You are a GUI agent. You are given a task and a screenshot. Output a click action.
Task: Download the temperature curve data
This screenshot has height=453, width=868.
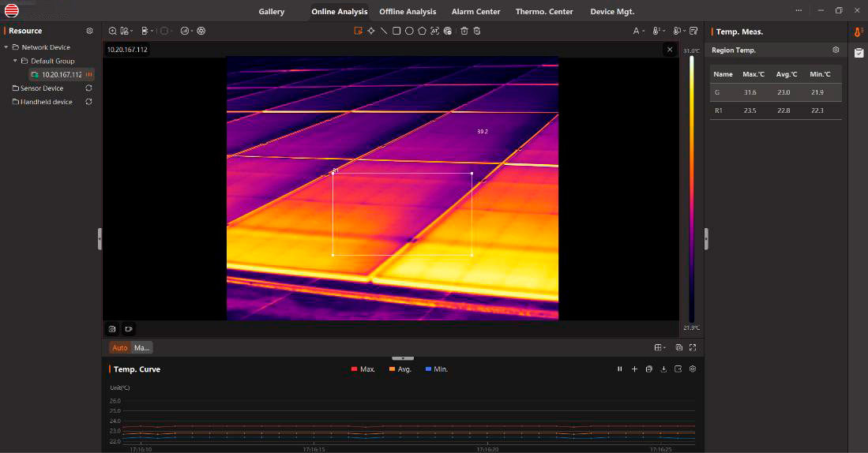[663, 369]
